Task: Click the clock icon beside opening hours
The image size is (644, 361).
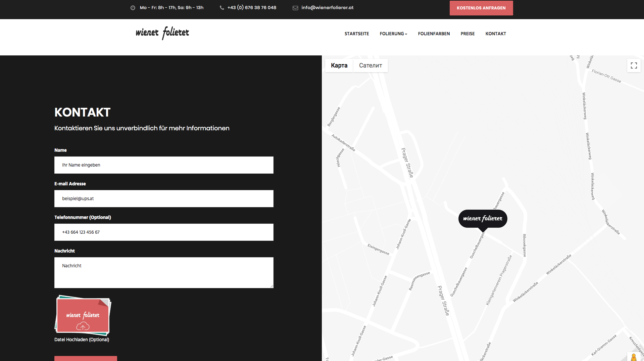Action: (x=133, y=8)
